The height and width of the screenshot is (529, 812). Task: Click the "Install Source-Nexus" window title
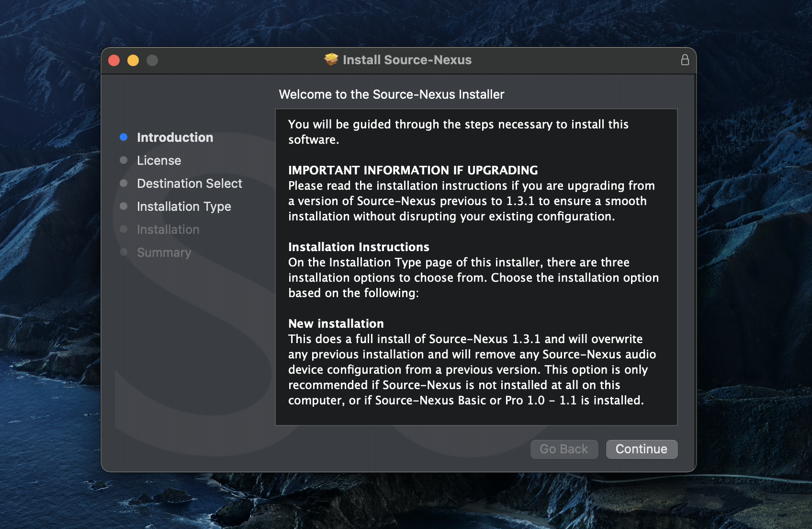[x=407, y=60]
